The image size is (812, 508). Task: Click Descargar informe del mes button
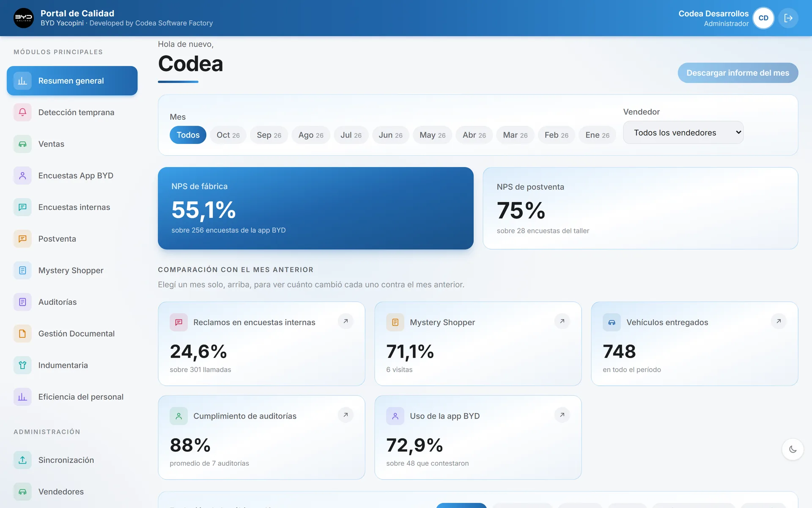738,73
